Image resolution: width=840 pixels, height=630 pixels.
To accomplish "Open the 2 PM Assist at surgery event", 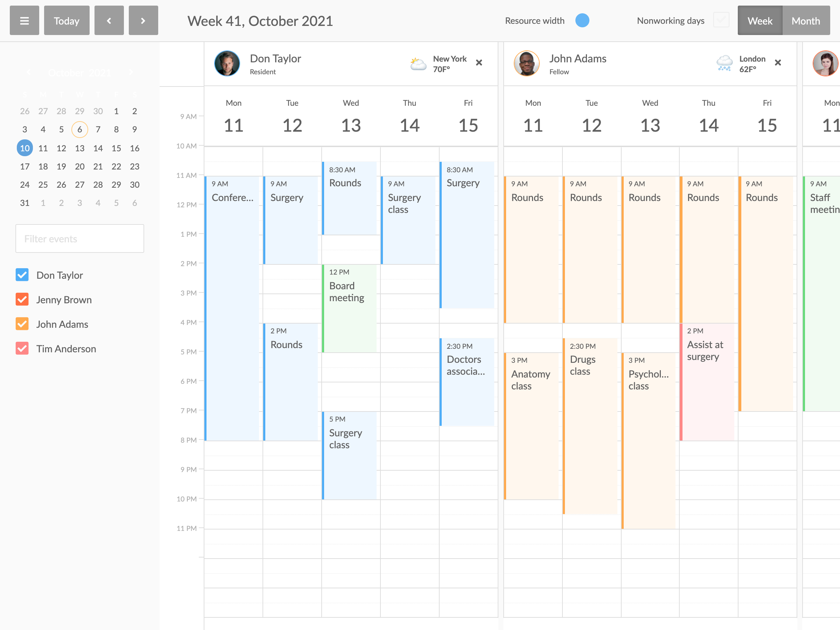I will pos(707,382).
